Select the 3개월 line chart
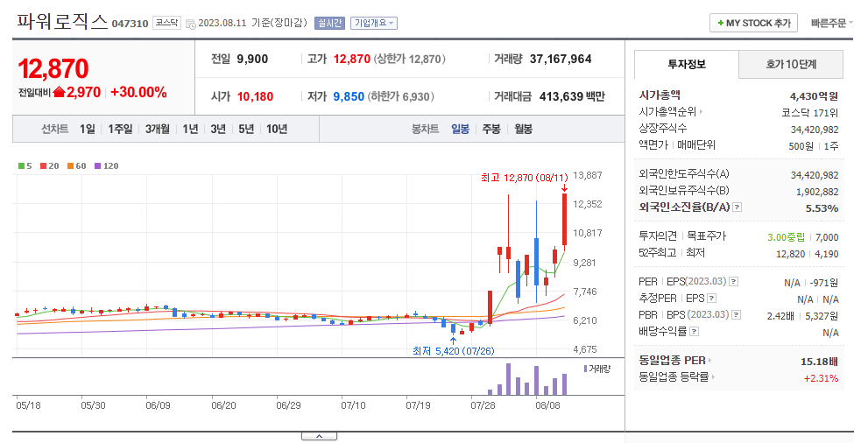Image resolution: width=868 pixels, height=443 pixels. pyautogui.click(x=157, y=129)
